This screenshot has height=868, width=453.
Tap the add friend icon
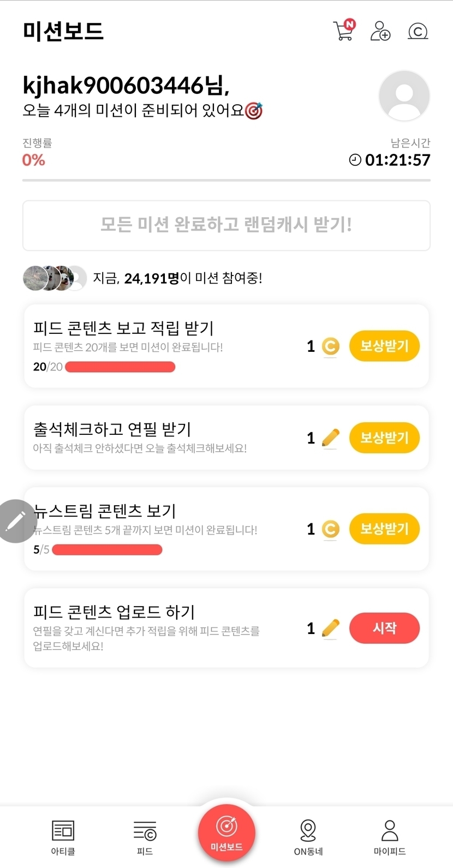point(380,31)
